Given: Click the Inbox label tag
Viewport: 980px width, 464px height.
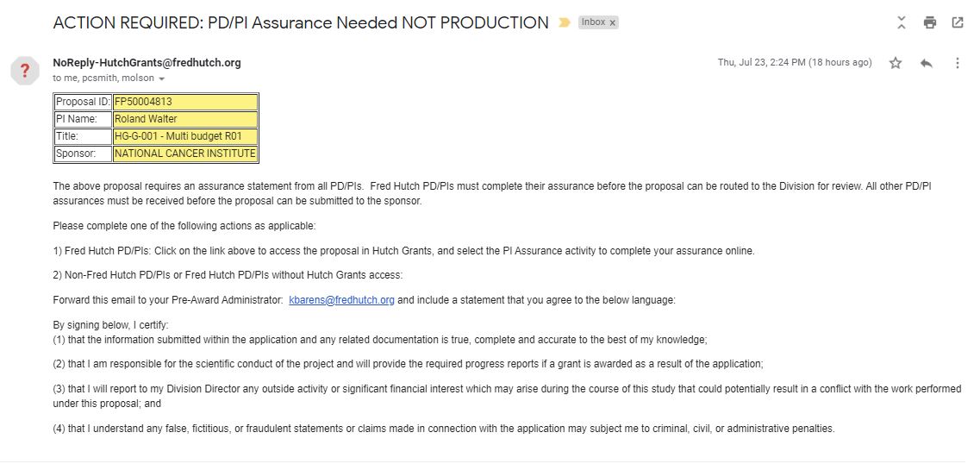Looking at the screenshot, I should 593,22.
